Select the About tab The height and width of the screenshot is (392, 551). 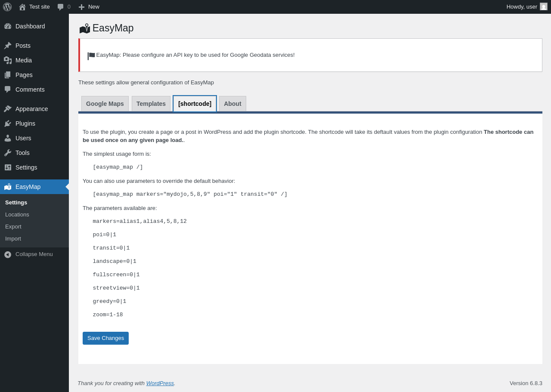(x=232, y=104)
